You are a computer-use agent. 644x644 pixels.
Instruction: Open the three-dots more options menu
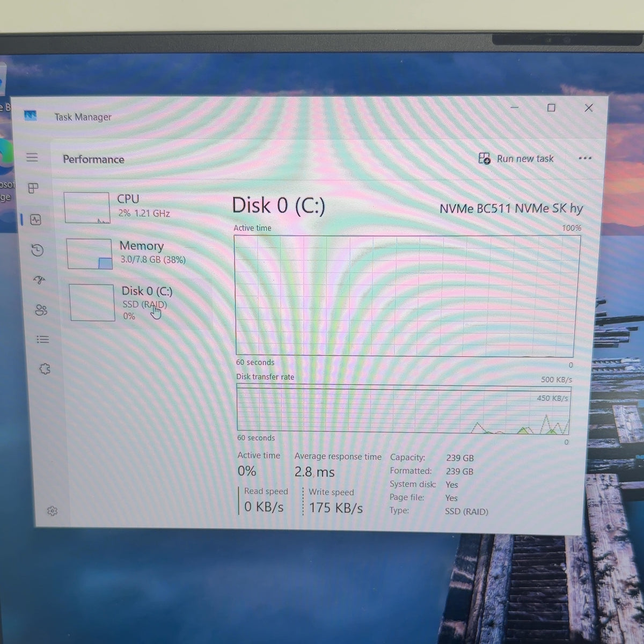pyautogui.click(x=585, y=158)
